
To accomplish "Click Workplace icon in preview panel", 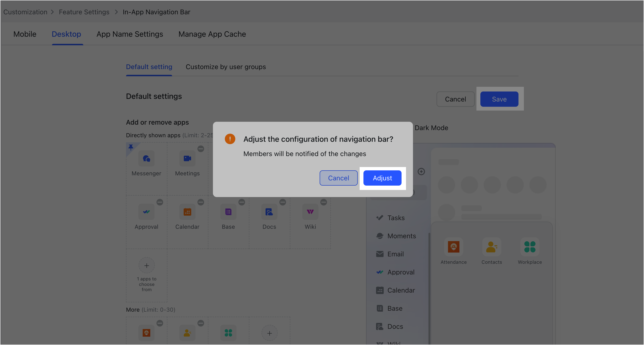I will (x=529, y=247).
